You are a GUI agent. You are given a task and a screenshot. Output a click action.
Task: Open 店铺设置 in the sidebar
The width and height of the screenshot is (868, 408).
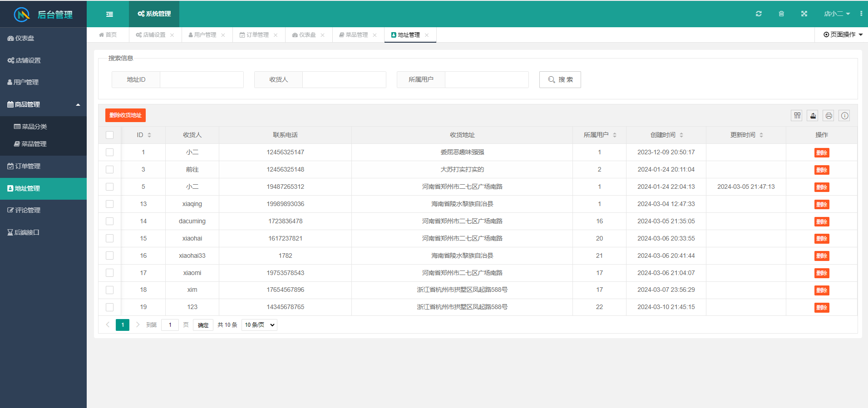(x=43, y=60)
